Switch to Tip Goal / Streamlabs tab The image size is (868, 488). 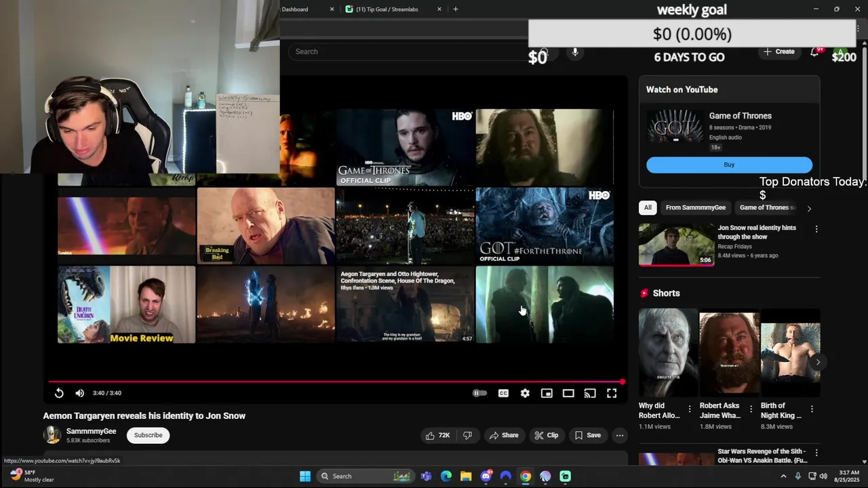[x=387, y=9]
